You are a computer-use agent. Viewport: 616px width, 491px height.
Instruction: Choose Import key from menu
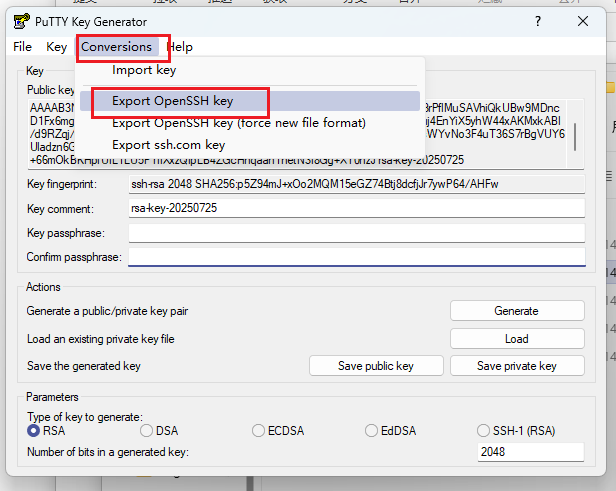[144, 70]
